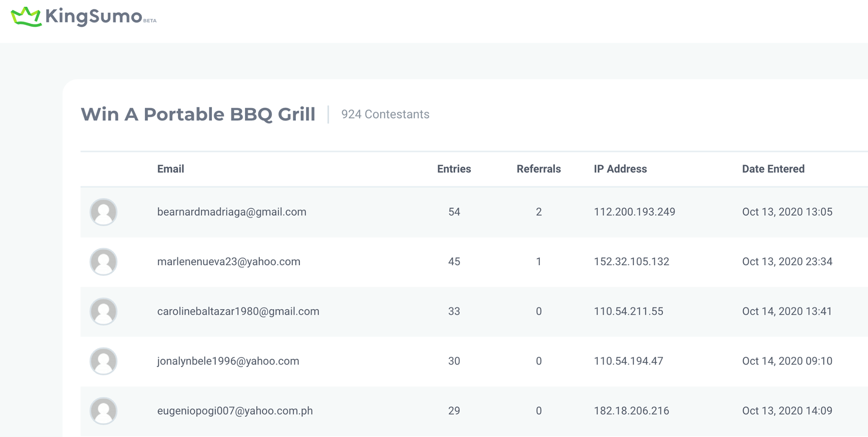Select email bearnardmadriaga@gmail.com
The image size is (868, 437).
coord(231,212)
